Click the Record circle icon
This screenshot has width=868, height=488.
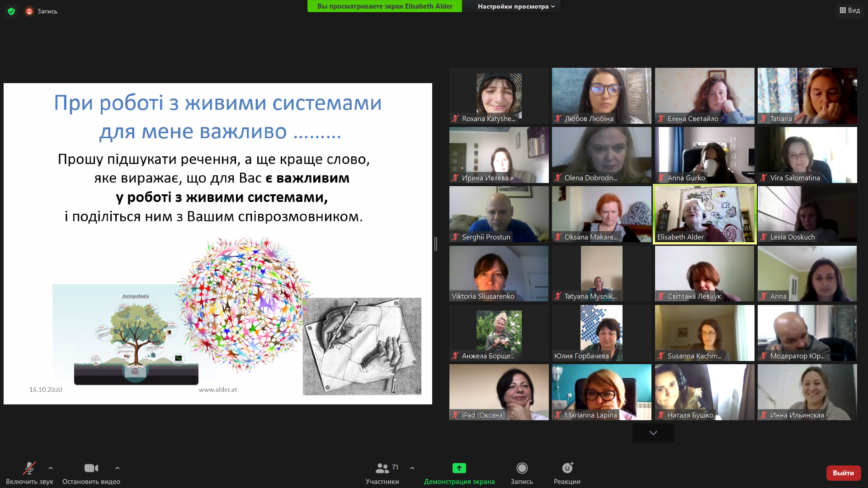pyautogui.click(x=522, y=468)
